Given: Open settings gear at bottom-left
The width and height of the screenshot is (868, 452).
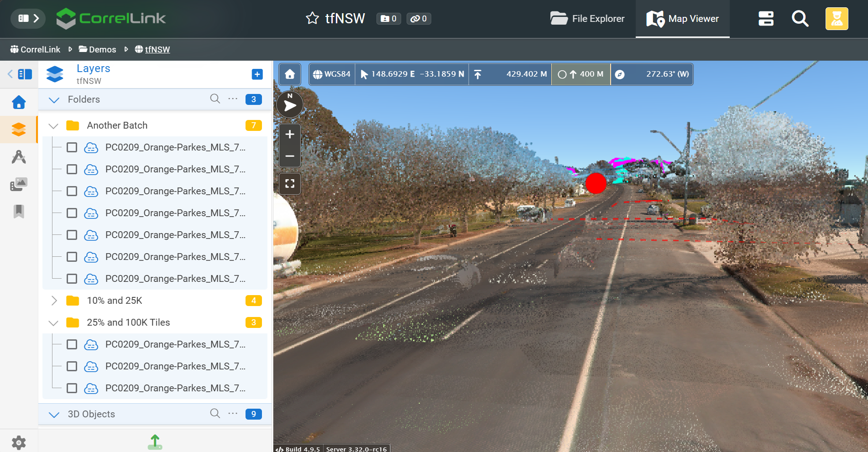Looking at the screenshot, I should click(x=19, y=442).
